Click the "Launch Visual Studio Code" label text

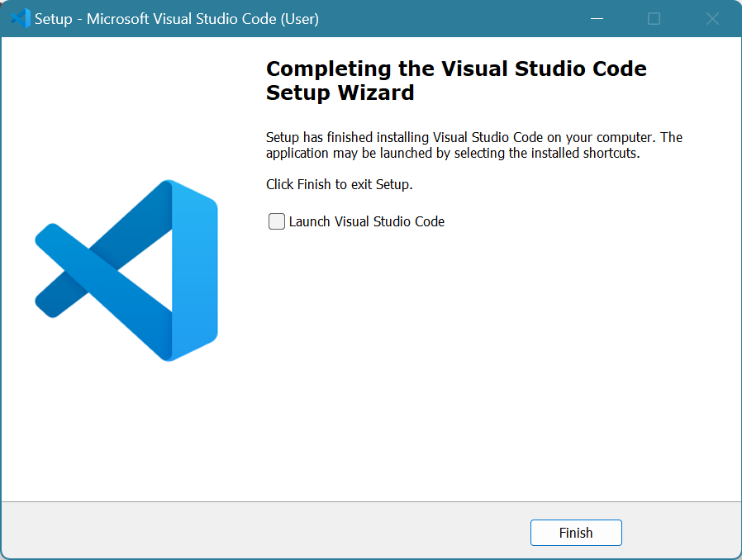click(x=366, y=221)
